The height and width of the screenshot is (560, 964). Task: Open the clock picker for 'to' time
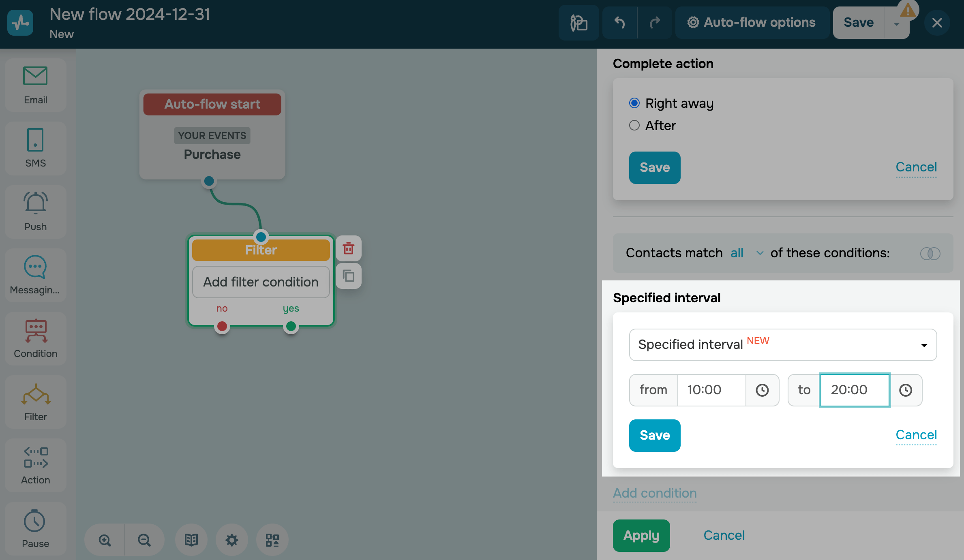pos(905,390)
